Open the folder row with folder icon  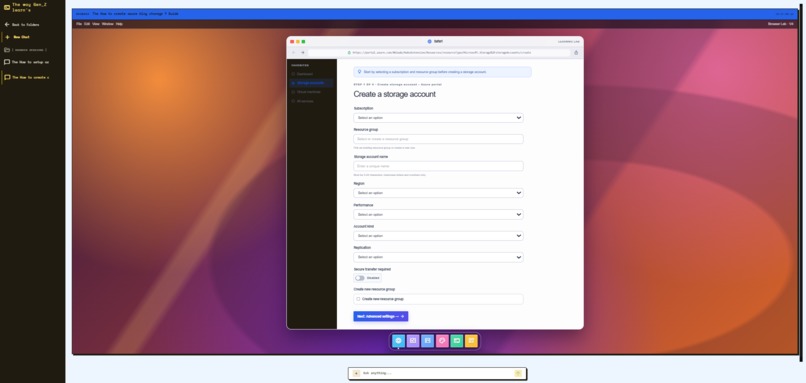click(x=26, y=50)
